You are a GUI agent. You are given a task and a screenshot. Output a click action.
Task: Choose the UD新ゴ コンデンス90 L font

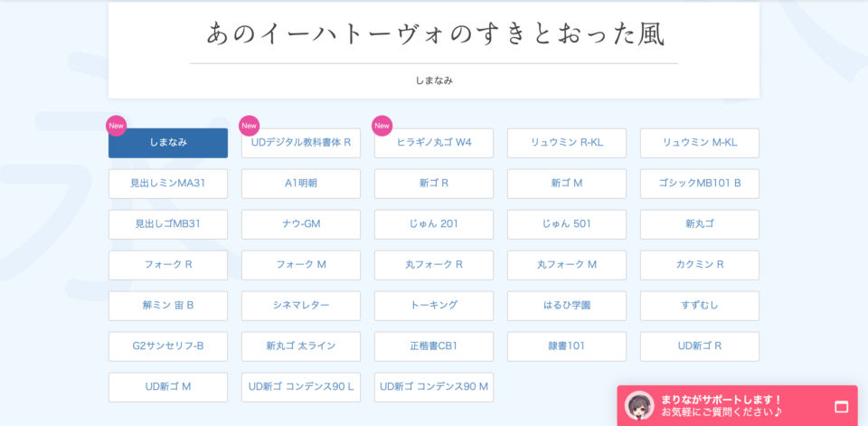tap(301, 387)
